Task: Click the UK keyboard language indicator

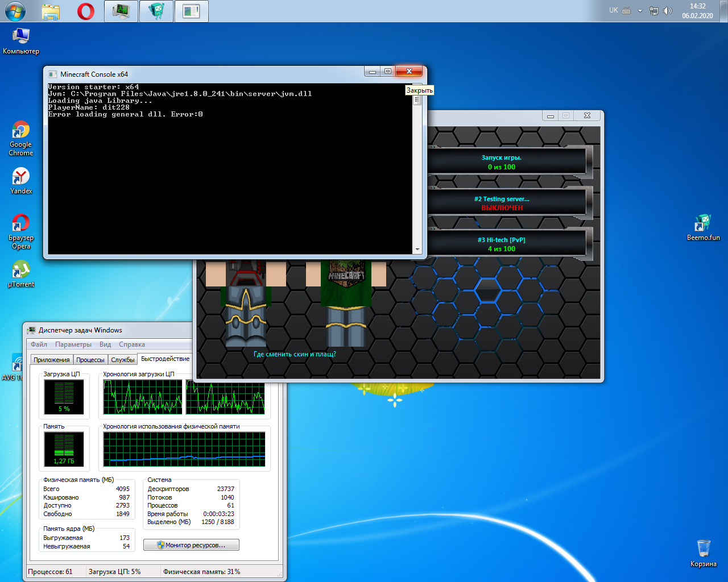Action: pyautogui.click(x=613, y=10)
